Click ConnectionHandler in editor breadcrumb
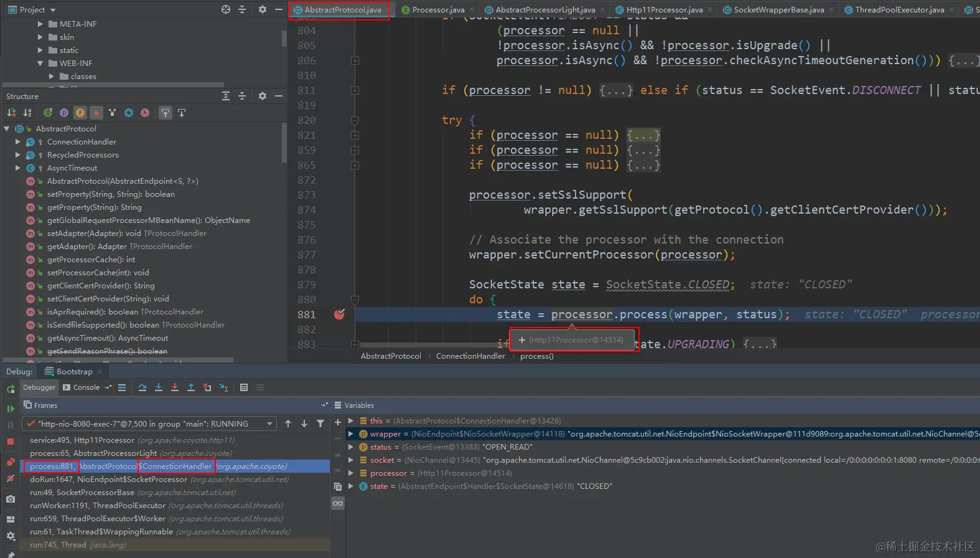 470,356
